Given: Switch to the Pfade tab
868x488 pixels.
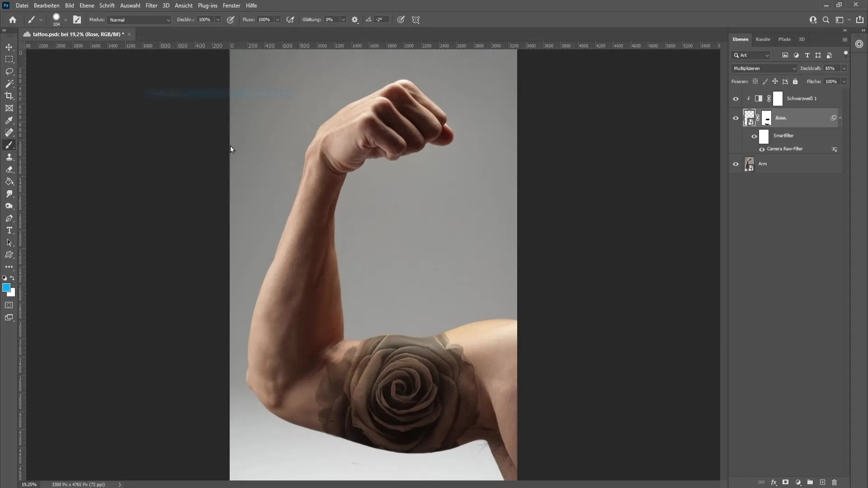Looking at the screenshot, I should (x=784, y=39).
